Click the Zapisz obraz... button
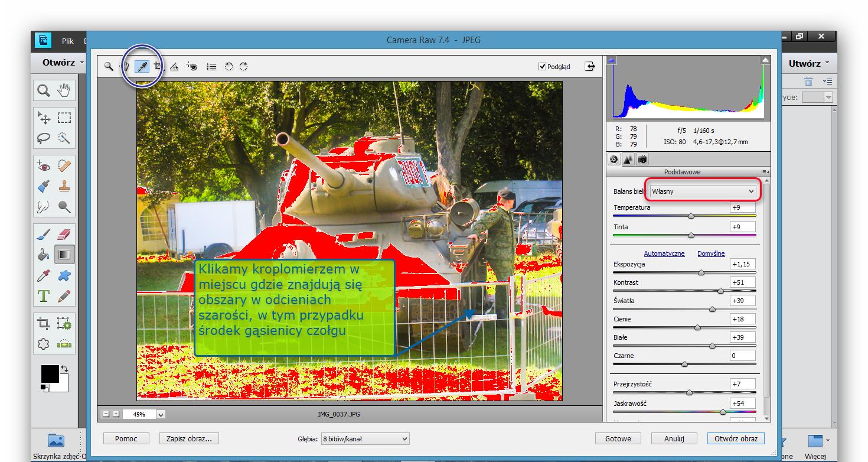This screenshot has width=868, height=462. [189, 439]
